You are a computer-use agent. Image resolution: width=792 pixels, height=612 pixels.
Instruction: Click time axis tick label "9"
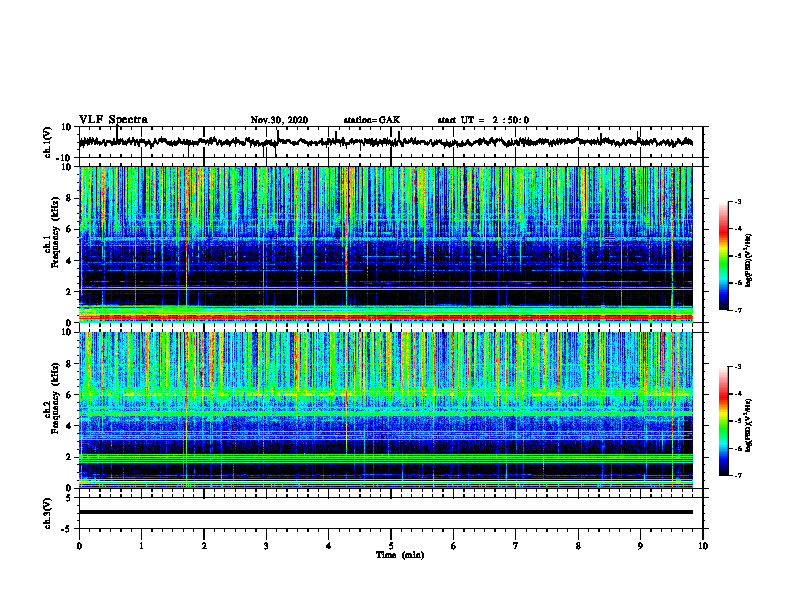(x=640, y=546)
